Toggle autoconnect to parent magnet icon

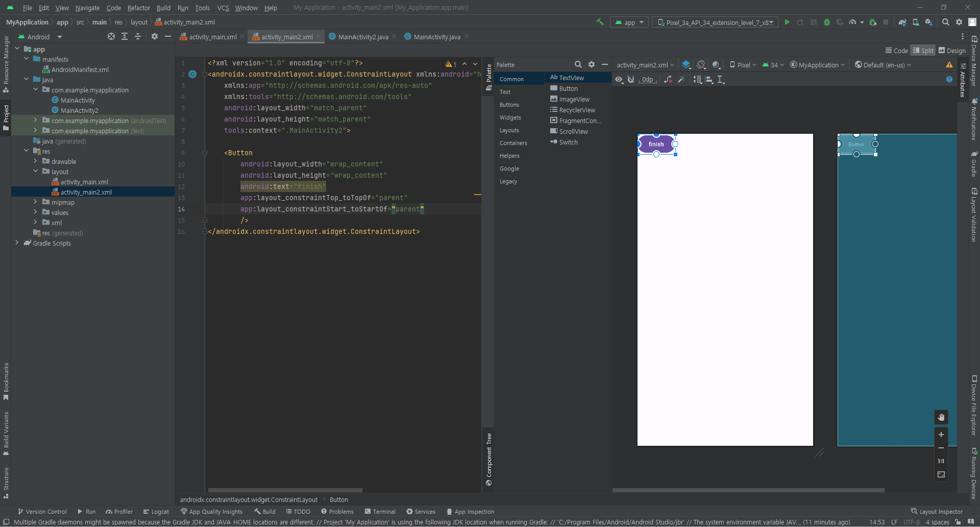tap(631, 80)
